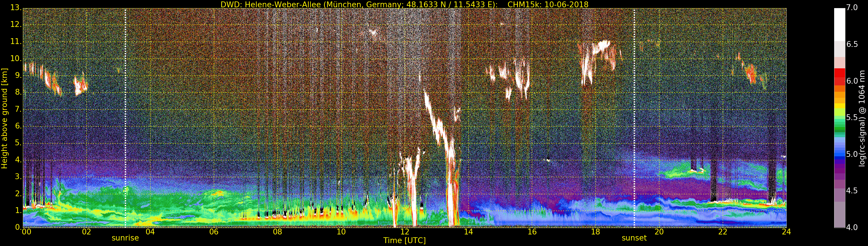Click the purple segment of the colorbar

839,170
